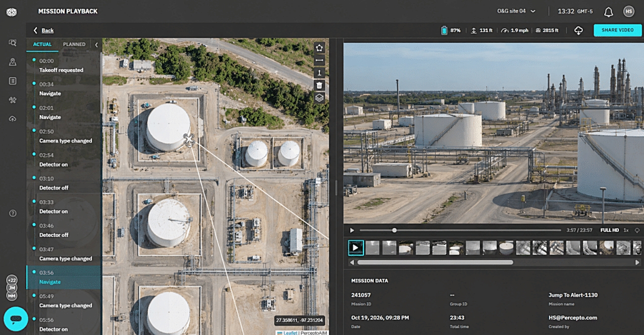Select the first video thumbnail with play icon
The height and width of the screenshot is (335, 644).
[355, 247]
